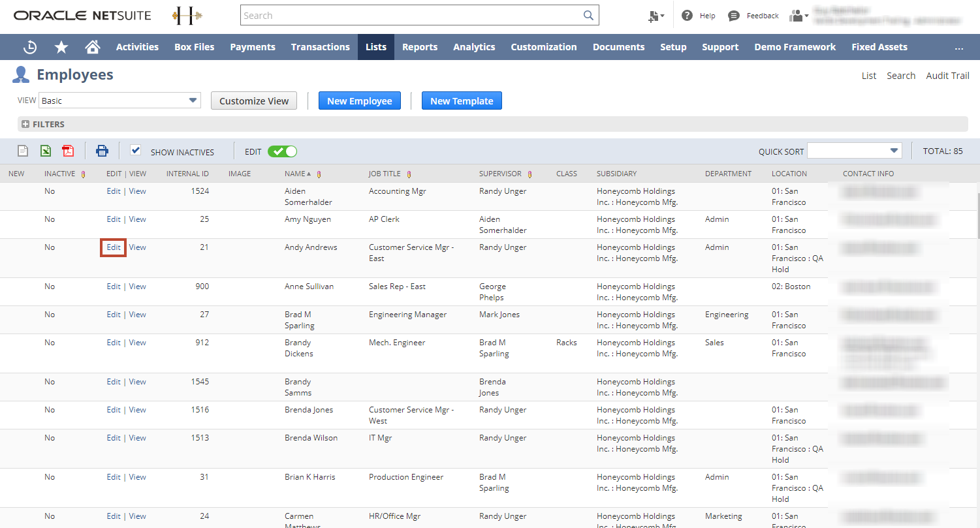Open the Shortcuts star icon
This screenshot has width=980, height=528.
pyautogui.click(x=61, y=47)
